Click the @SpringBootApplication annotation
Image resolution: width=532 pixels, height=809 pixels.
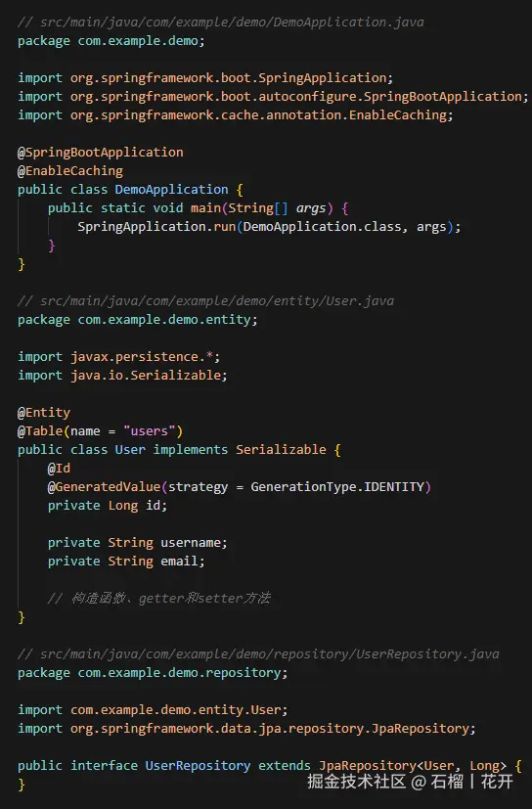[101, 153]
